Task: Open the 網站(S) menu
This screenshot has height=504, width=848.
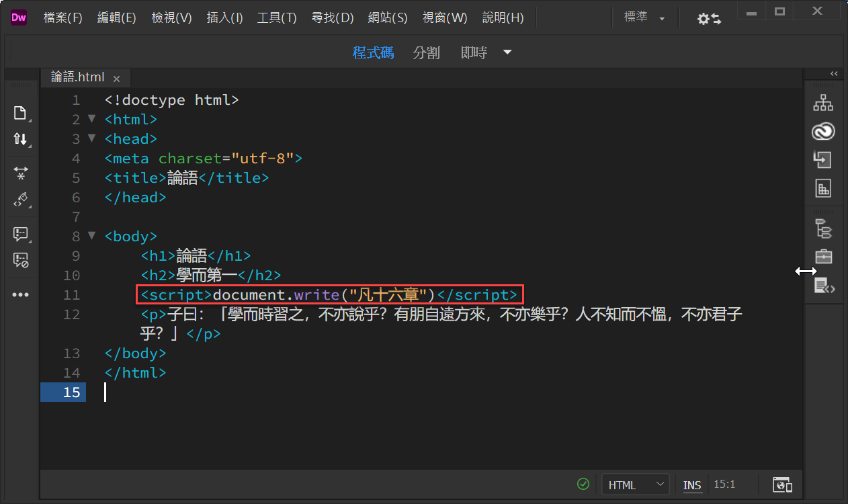Action: tap(388, 18)
